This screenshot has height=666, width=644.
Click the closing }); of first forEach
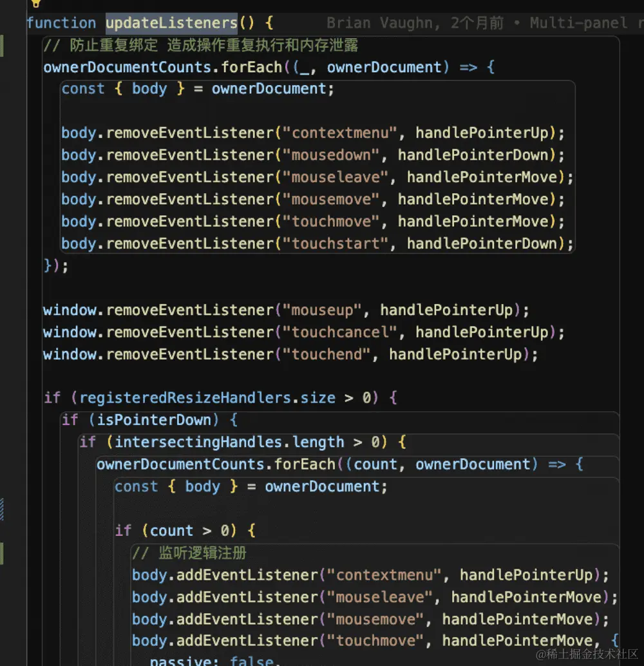(x=55, y=266)
